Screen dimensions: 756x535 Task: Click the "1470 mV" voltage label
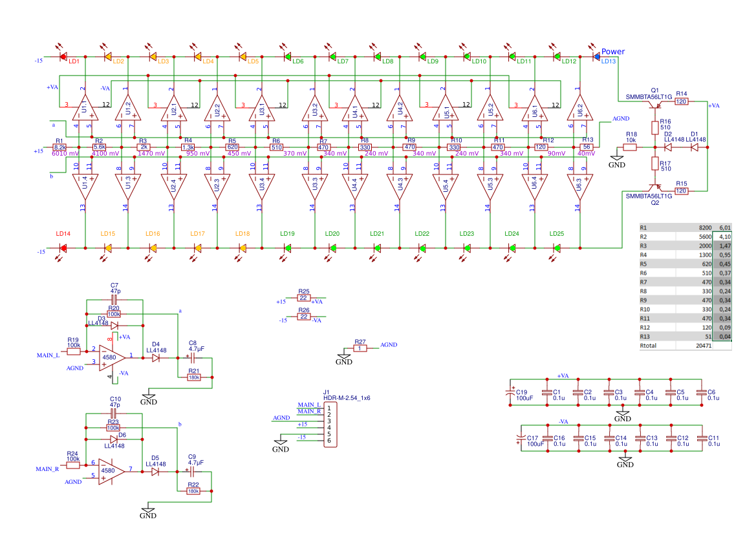coord(151,154)
